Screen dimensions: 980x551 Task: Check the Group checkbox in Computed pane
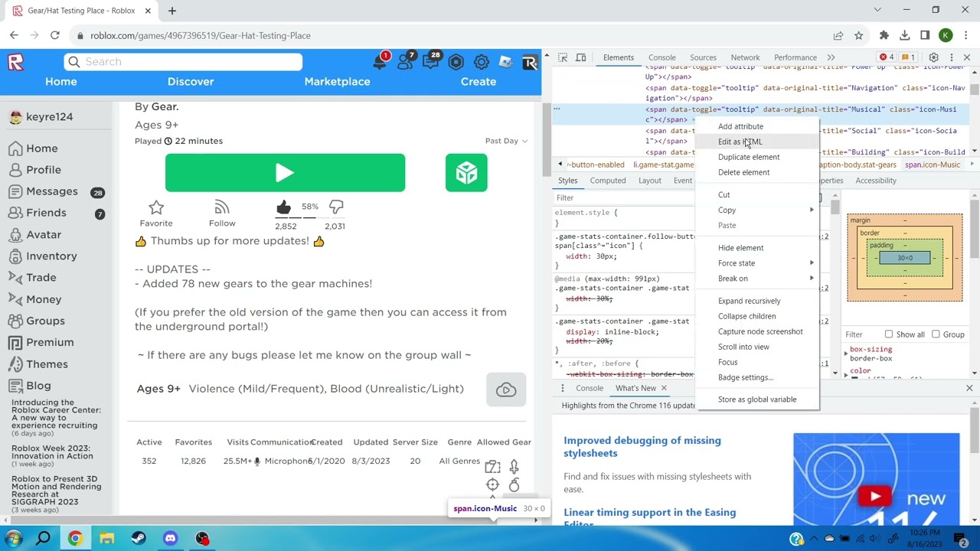coord(936,334)
